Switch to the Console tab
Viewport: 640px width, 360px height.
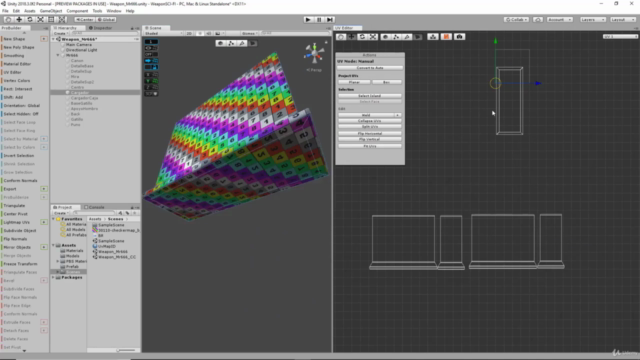[94, 207]
